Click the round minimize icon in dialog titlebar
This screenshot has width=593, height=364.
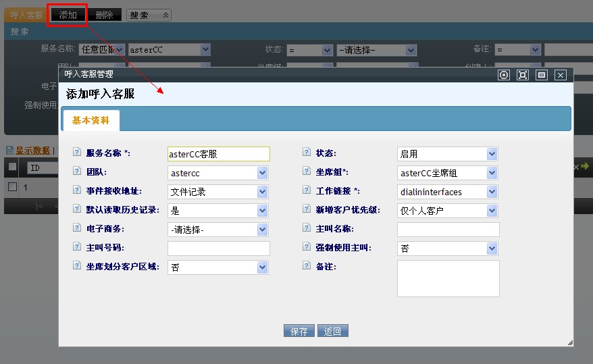tap(504, 75)
